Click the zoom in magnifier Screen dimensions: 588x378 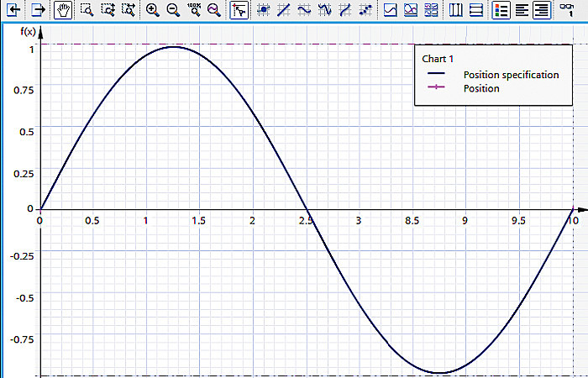coord(153,10)
